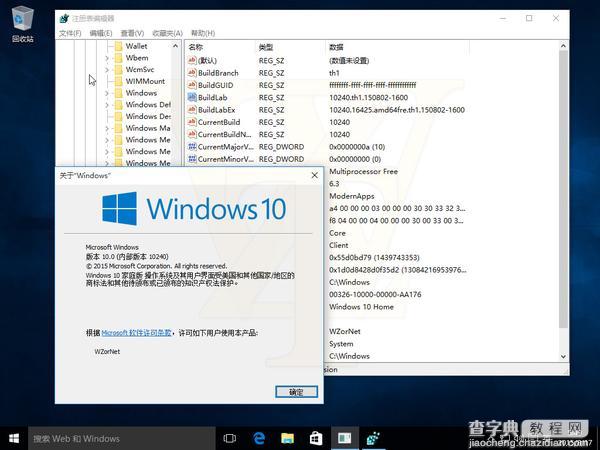
Task: Open the Recycle Bin desktop icon
Action: click(x=23, y=23)
